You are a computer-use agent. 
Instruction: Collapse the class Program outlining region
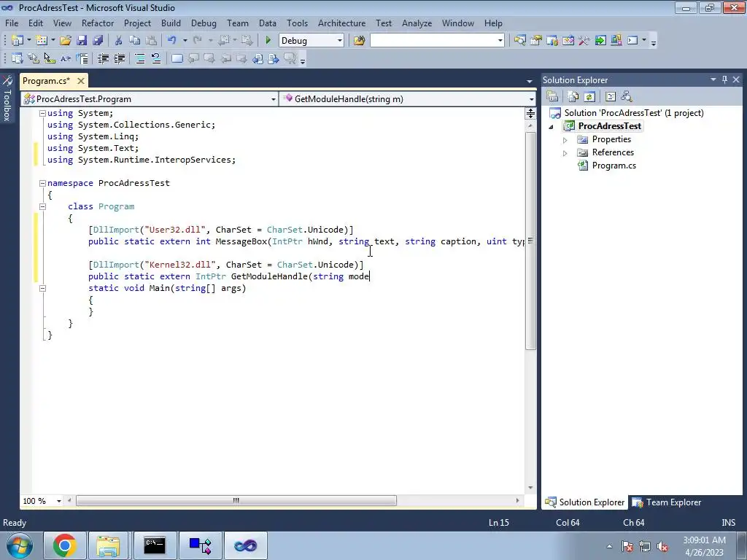[42, 206]
